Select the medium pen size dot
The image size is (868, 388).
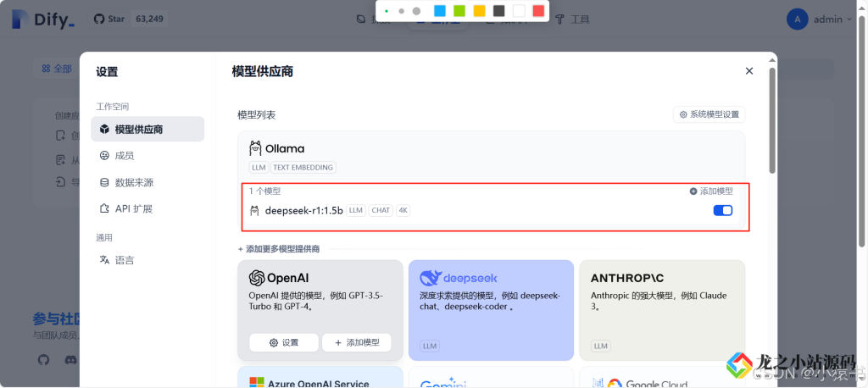tap(401, 11)
